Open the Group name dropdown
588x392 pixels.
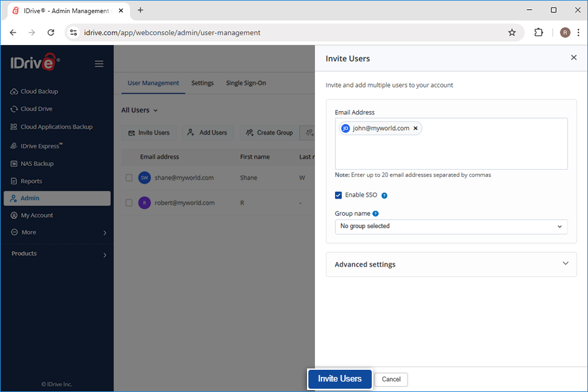click(x=451, y=227)
